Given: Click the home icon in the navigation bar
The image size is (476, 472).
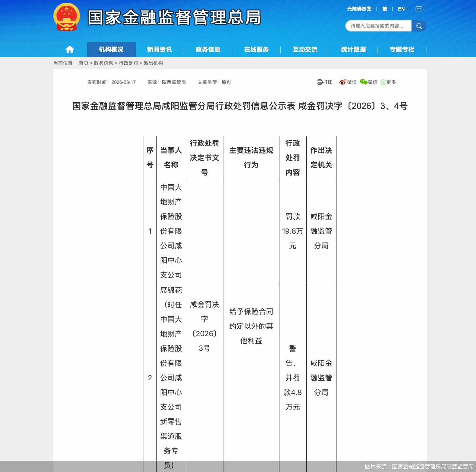Looking at the screenshot, I should click(70, 49).
